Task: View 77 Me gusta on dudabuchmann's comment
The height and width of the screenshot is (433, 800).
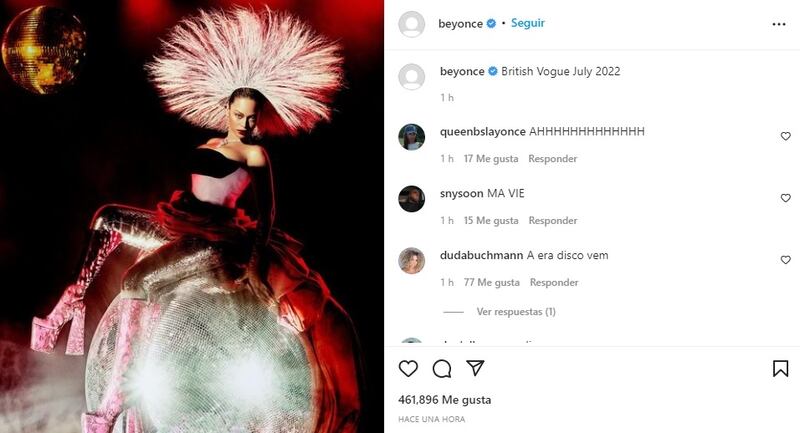Action: [491, 282]
